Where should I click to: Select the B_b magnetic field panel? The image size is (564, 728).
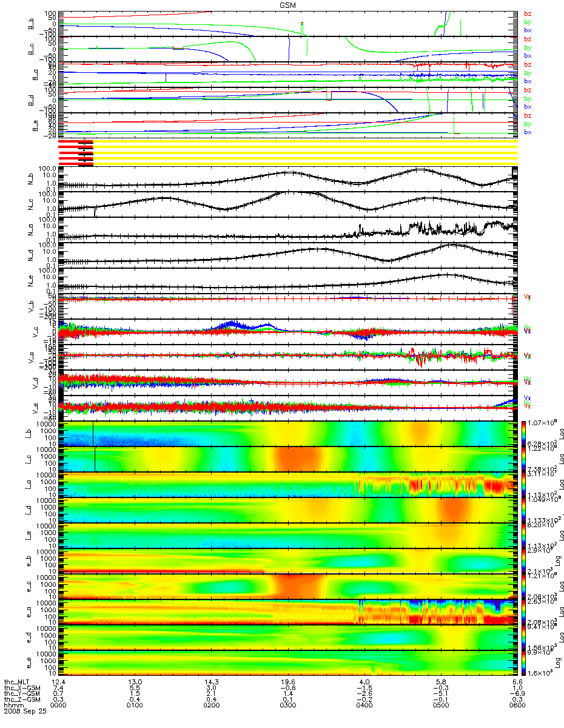click(x=288, y=22)
